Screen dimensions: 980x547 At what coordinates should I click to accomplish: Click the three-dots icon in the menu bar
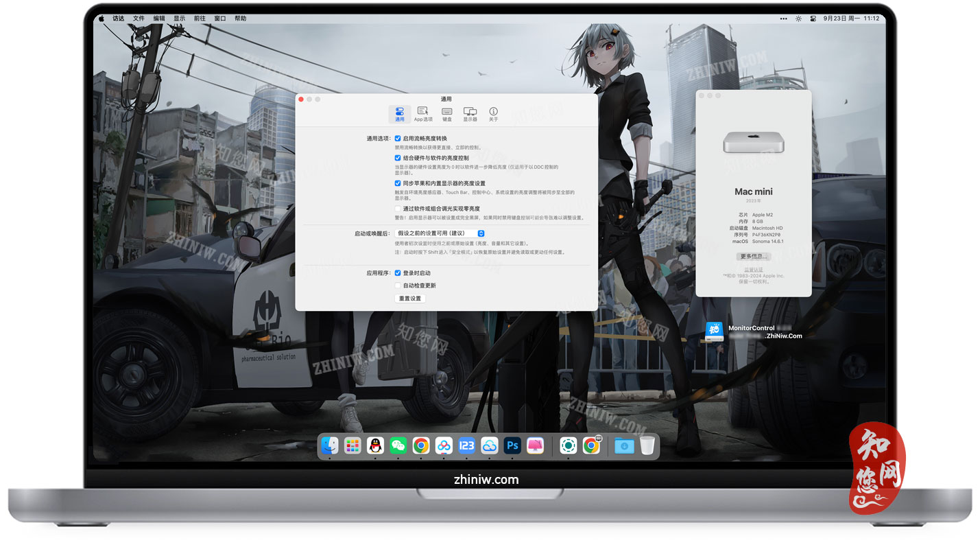(x=784, y=19)
